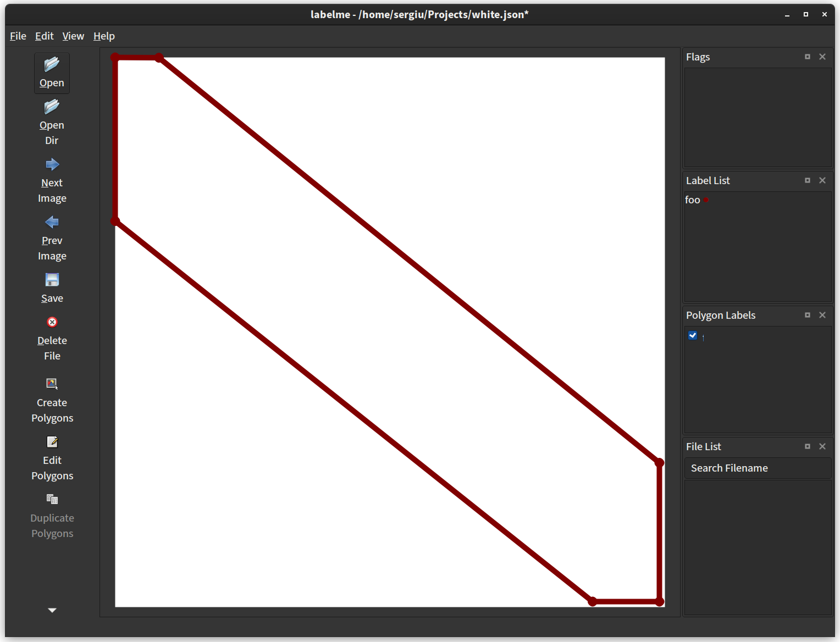Screen dimensions: 840x642
Task: Close the Polygon Labels panel
Action: pos(822,315)
